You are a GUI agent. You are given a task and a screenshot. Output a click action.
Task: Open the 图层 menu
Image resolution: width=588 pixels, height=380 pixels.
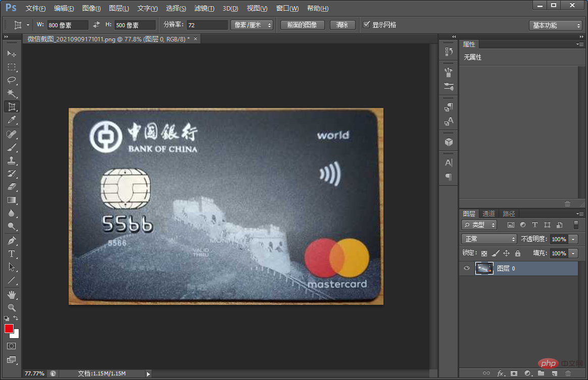click(x=119, y=8)
